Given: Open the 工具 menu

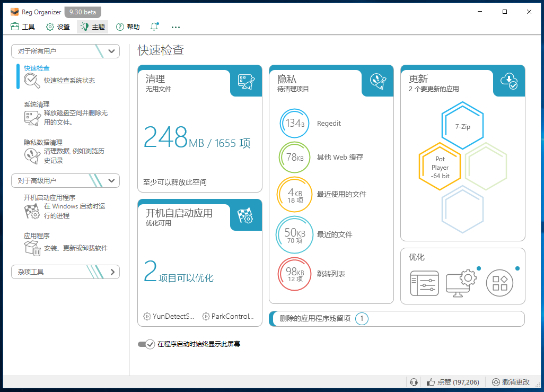Looking at the screenshot, I should click(23, 27).
